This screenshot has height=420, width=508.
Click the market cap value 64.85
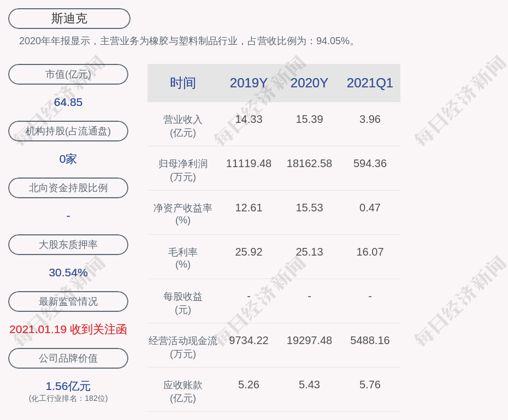tap(68, 102)
